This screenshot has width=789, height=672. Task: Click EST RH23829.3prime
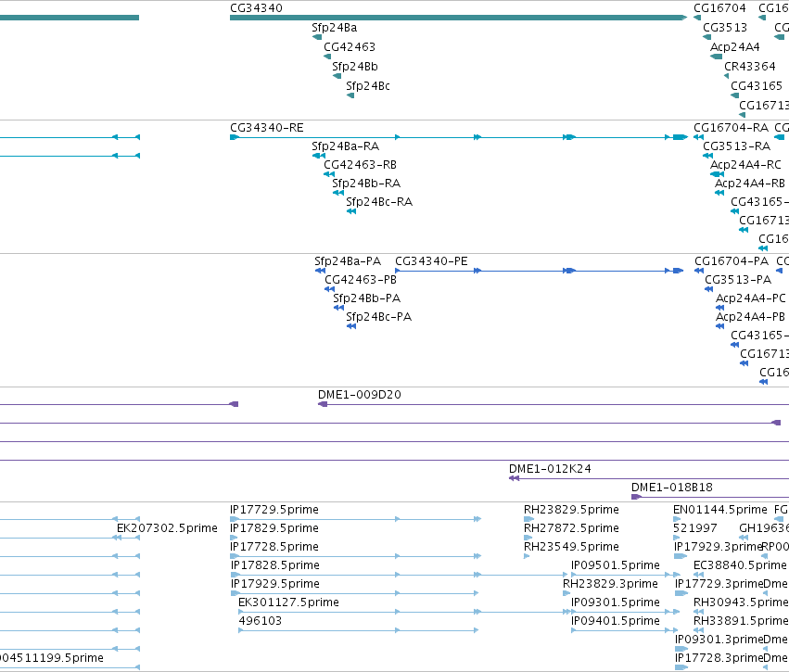pos(566,593)
